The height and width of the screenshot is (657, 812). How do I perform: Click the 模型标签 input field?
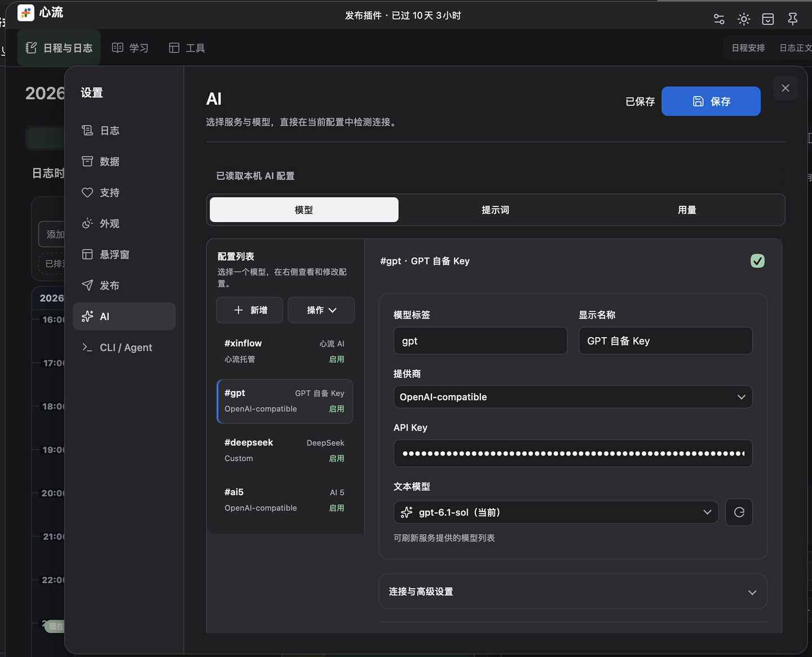tap(480, 341)
